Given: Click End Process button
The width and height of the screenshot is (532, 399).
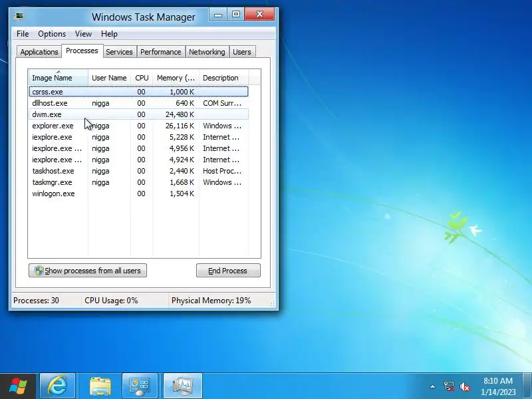Looking at the screenshot, I should 228,271.
